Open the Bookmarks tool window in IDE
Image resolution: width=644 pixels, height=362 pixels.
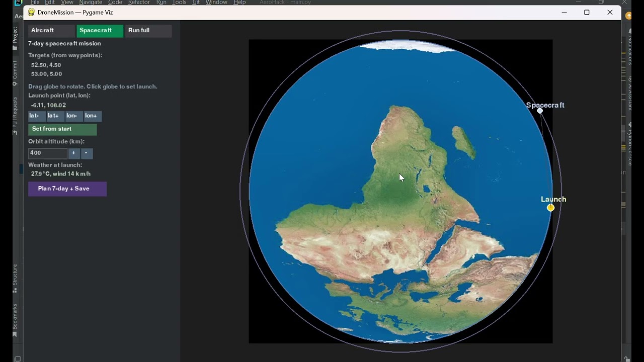point(15,320)
